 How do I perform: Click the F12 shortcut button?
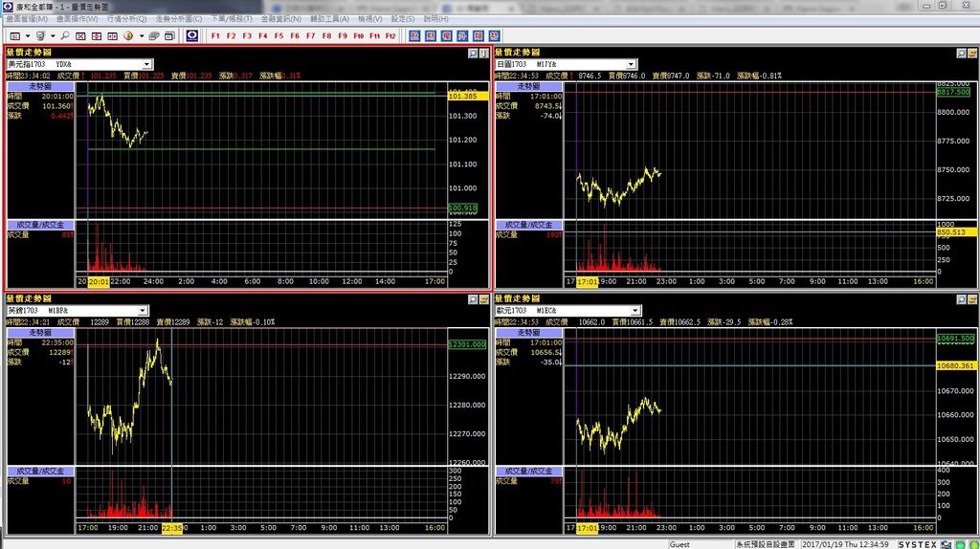click(390, 36)
